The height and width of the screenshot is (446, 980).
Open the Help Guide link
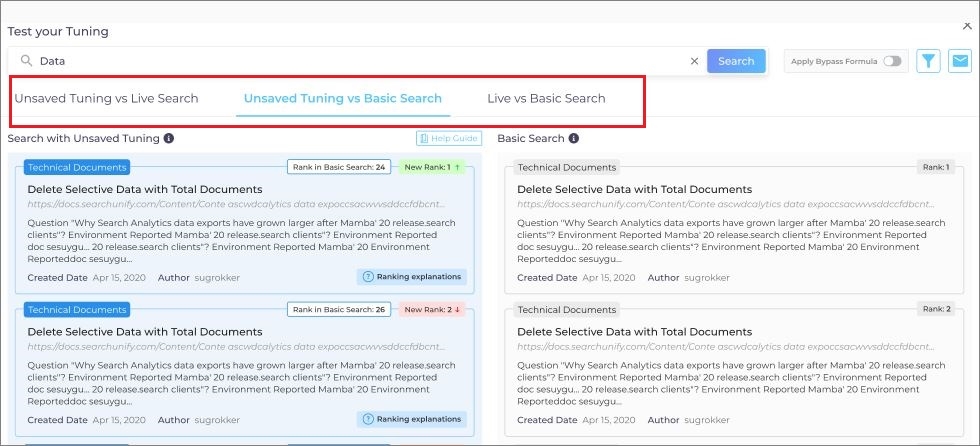(448, 139)
